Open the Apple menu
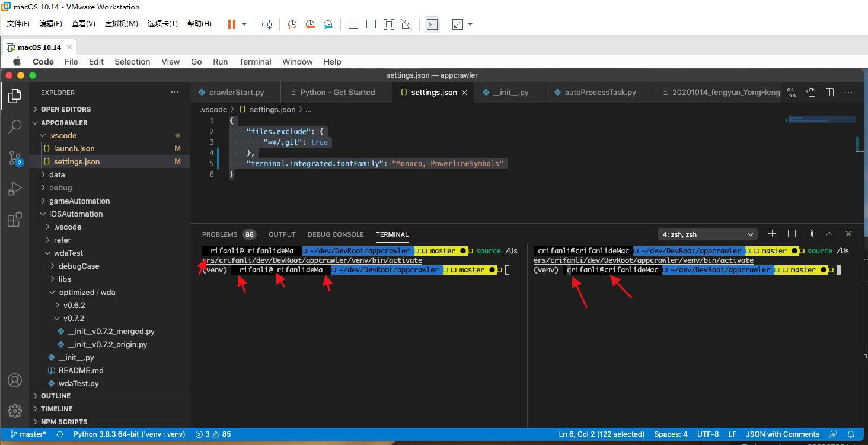 [17, 62]
